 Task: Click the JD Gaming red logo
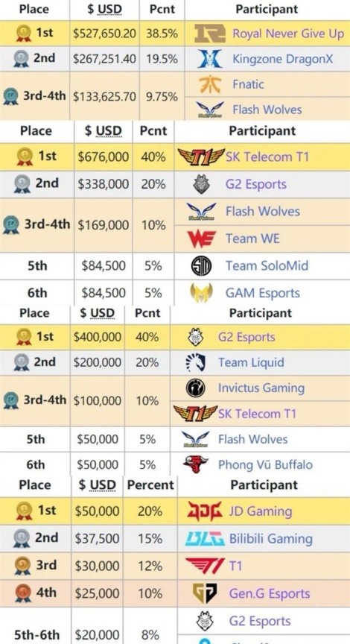pos(204,511)
